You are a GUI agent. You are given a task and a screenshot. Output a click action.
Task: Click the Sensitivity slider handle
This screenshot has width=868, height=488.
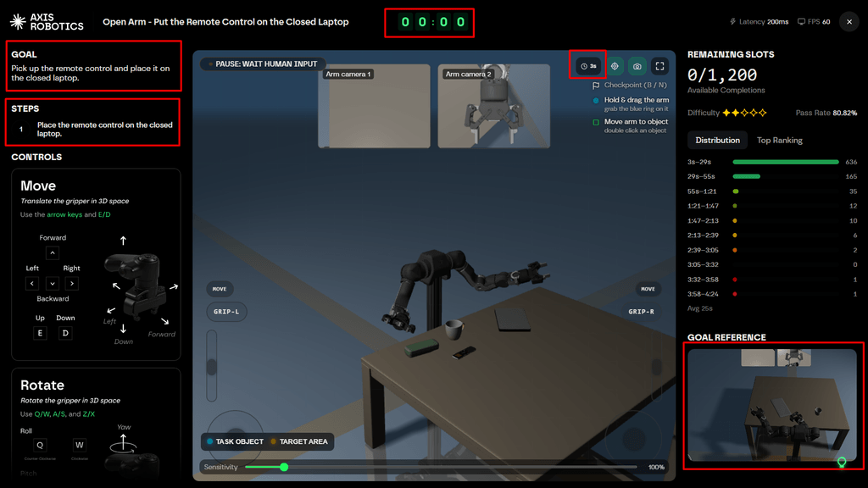point(284,467)
